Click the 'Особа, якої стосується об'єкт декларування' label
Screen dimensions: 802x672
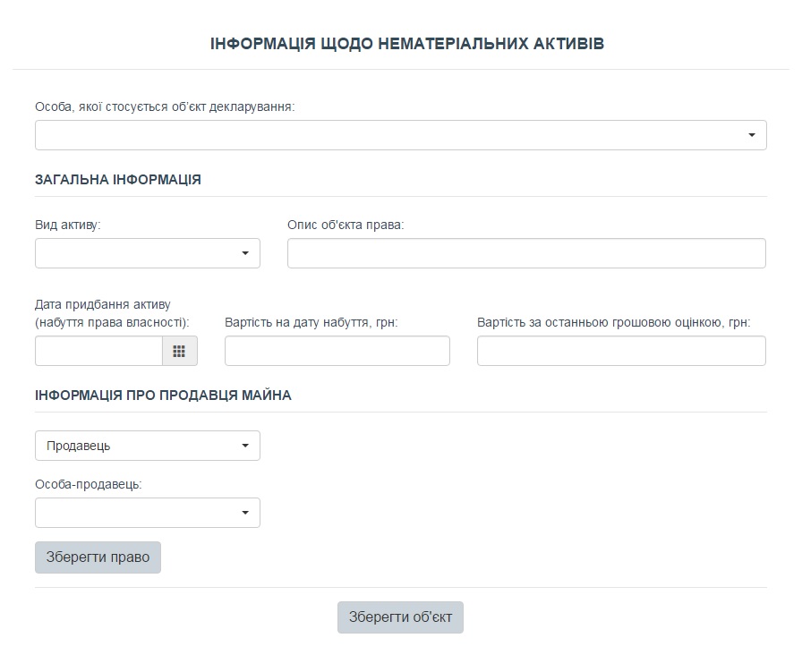(165, 106)
